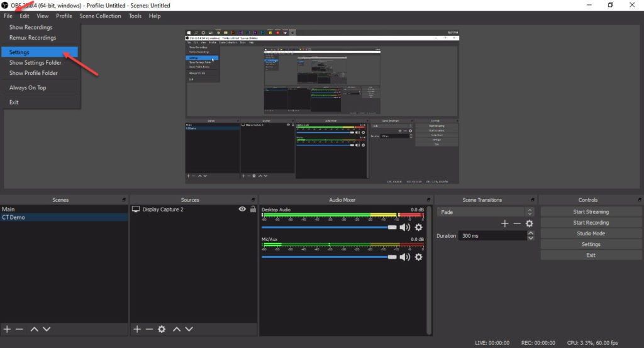The width and height of the screenshot is (644, 348).
Task: Undock the Audio Mixer panel
Action: click(x=428, y=199)
